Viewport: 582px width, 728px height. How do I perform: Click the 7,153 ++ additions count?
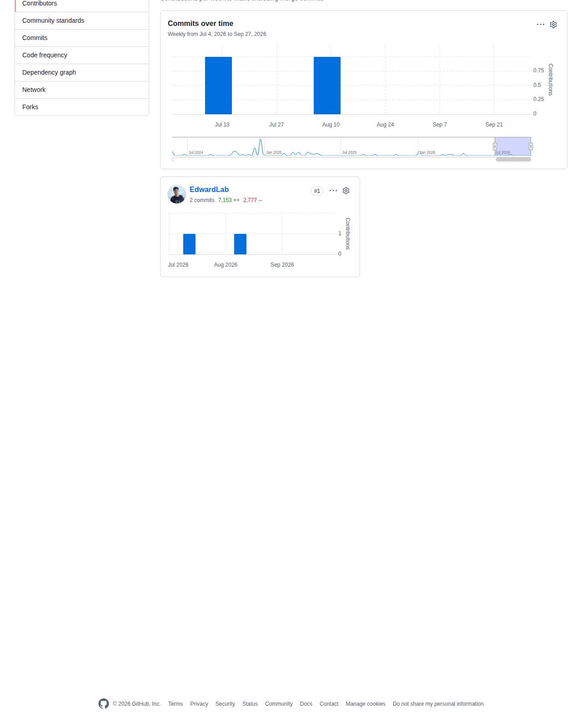(x=229, y=200)
